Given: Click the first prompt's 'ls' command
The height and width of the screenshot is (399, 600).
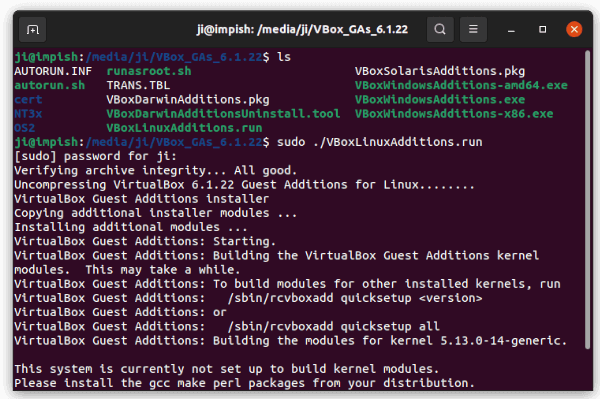Looking at the screenshot, I should (x=284, y=57).
